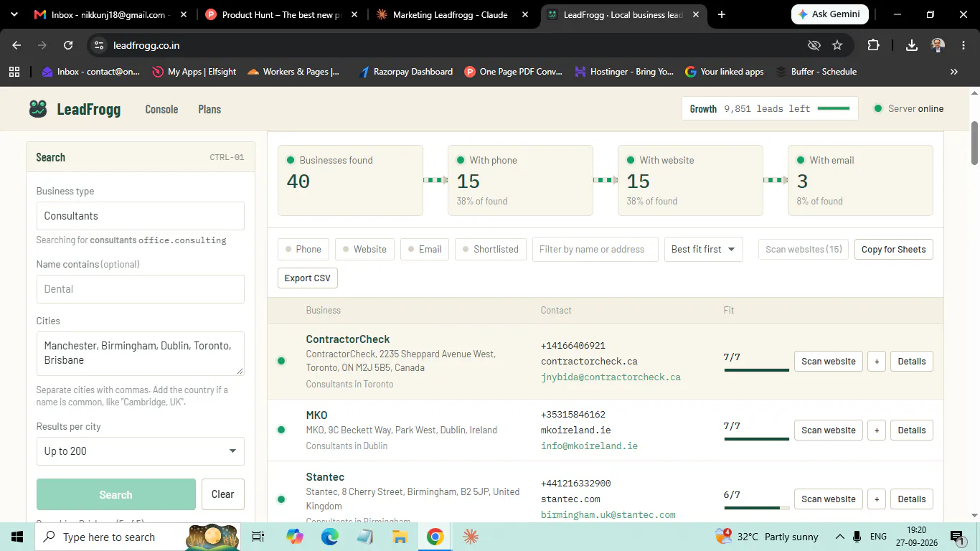Click the Clear button
Screen dimensions: 980x551
(223, 494)
